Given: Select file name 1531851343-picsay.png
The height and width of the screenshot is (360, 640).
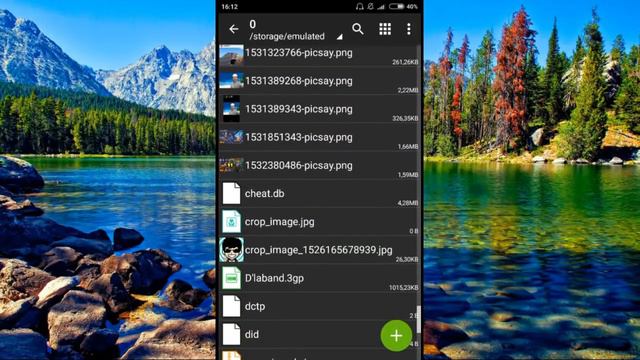Looking at the screenshot, I should pyautogui.click(x=299, y=137).
